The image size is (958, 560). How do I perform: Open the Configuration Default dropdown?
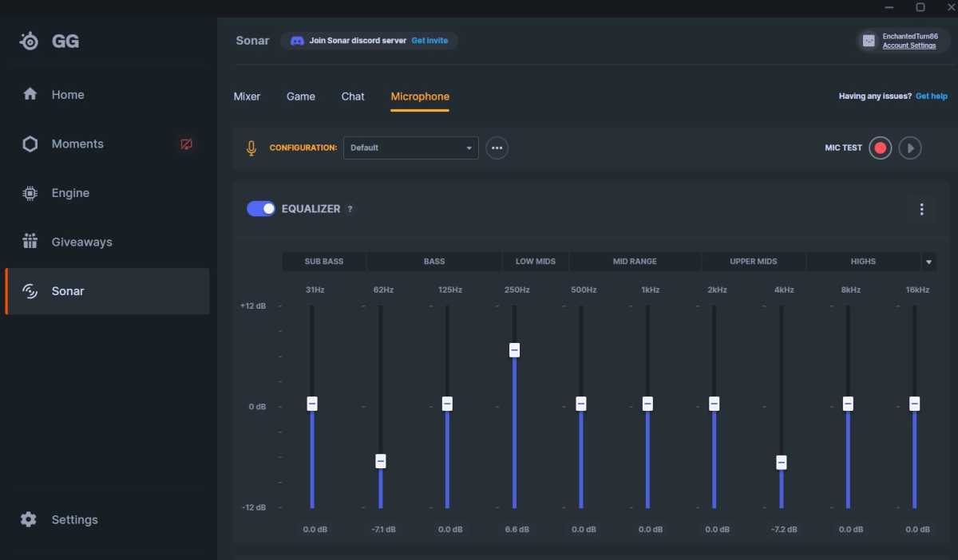point(411,148)
